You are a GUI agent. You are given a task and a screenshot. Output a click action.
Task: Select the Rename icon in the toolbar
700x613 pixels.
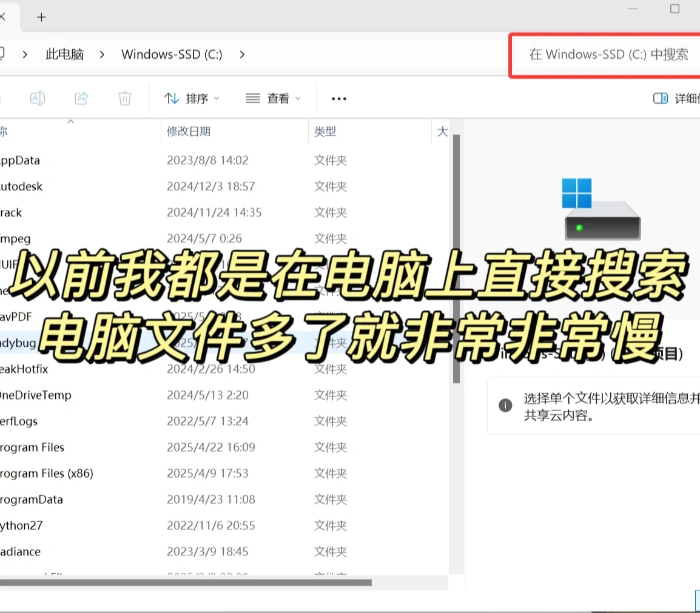[37, 98]
